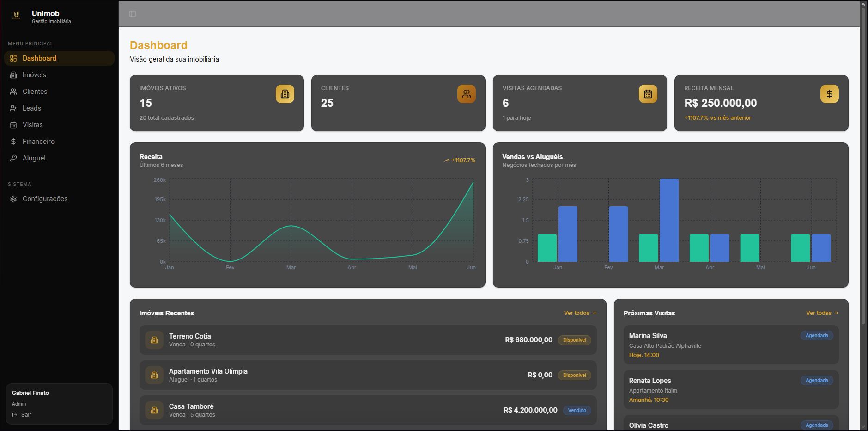This screenshot has height=431, width=868.
Task: Click the Configurações gear icon
Action: (x=13, y=199)
